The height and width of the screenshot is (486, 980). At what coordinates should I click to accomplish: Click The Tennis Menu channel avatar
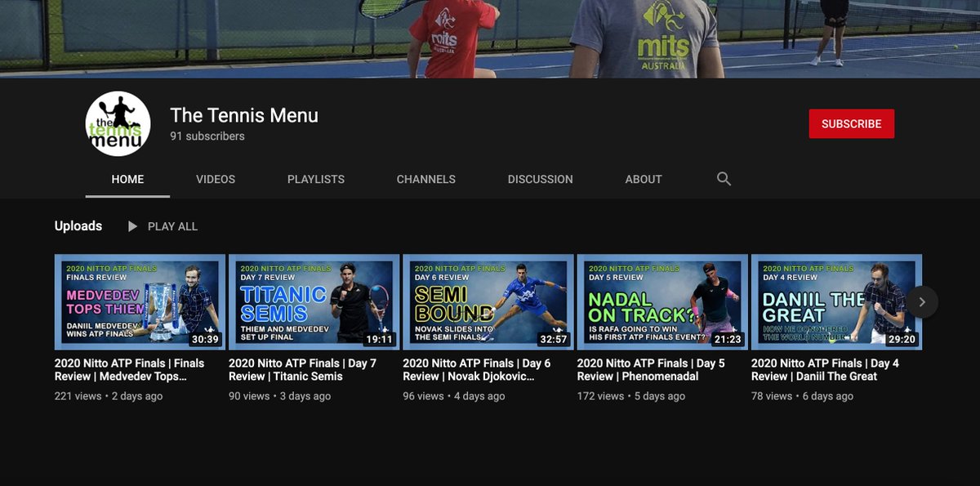pos(118,124)
